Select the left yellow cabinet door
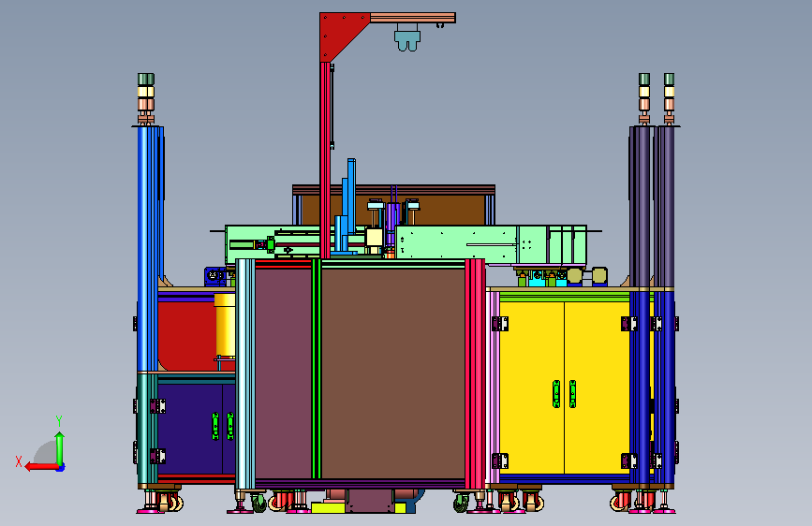The width and height of the screenshot is (812, 526). 531,387
